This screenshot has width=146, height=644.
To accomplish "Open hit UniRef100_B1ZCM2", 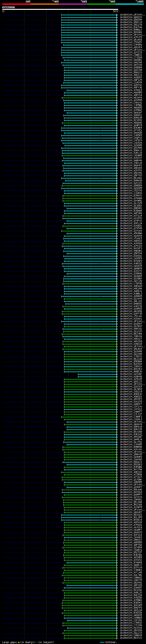I will click(x=131, y=590).
